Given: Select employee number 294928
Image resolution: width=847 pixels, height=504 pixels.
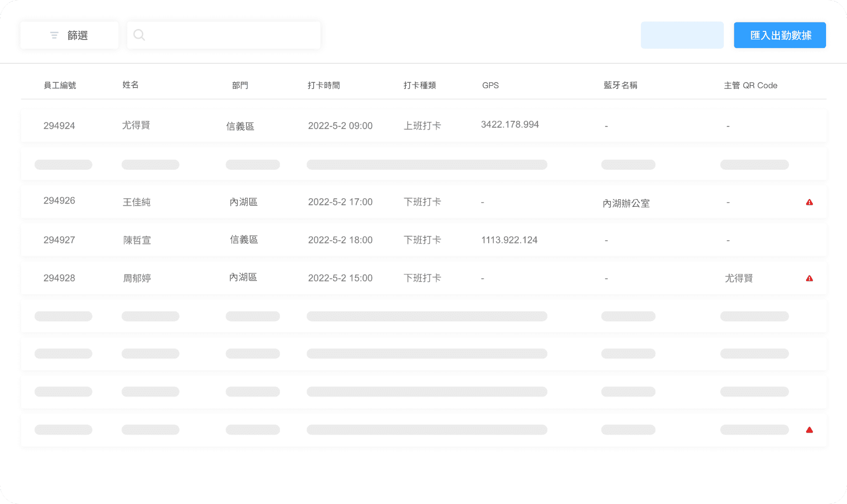Looking at the screenshot, I should coord(59,278).
